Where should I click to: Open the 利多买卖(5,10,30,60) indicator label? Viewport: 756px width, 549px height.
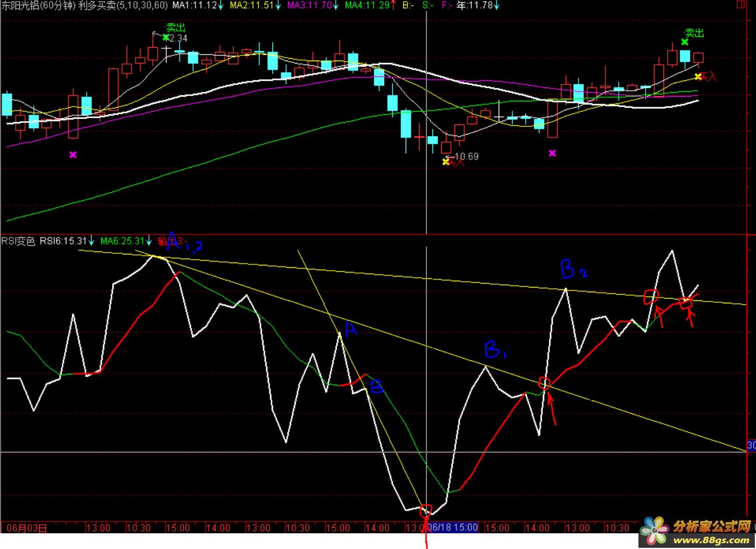click(123, 5)
